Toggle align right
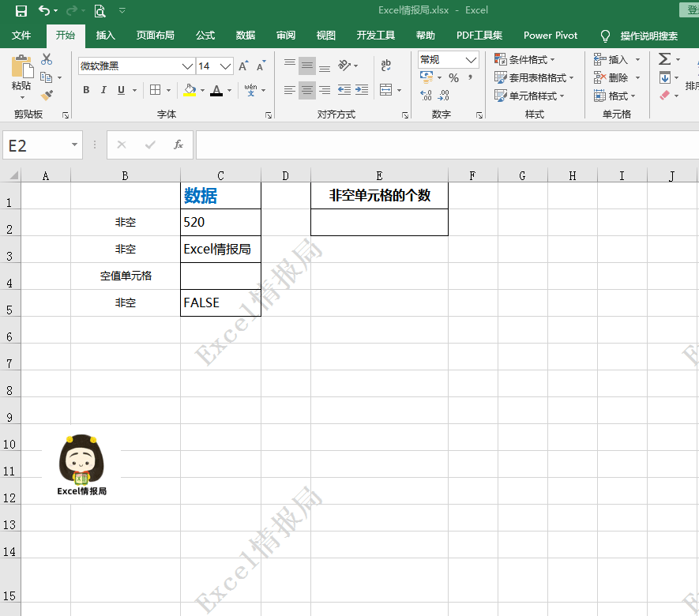This screenshot has width=699, height=616. click(325, 90)
